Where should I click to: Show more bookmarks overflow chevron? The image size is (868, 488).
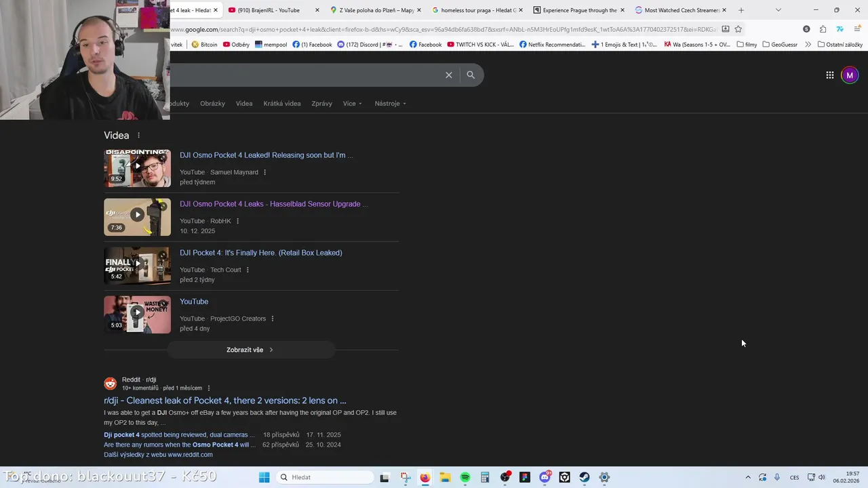(808, 45)
